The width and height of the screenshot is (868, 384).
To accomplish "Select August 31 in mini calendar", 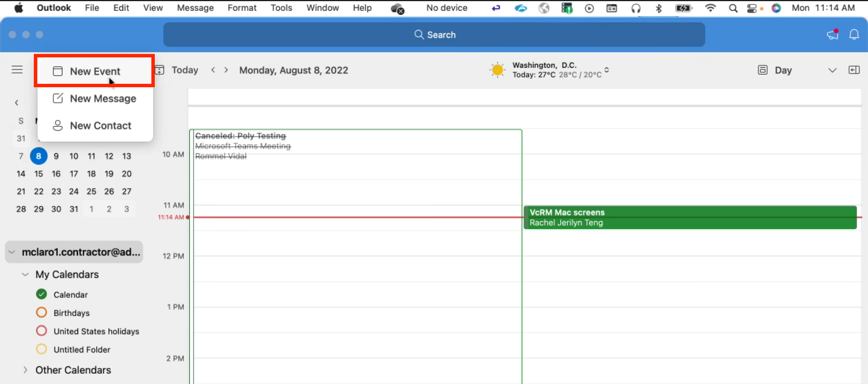I will click(74, 209).
